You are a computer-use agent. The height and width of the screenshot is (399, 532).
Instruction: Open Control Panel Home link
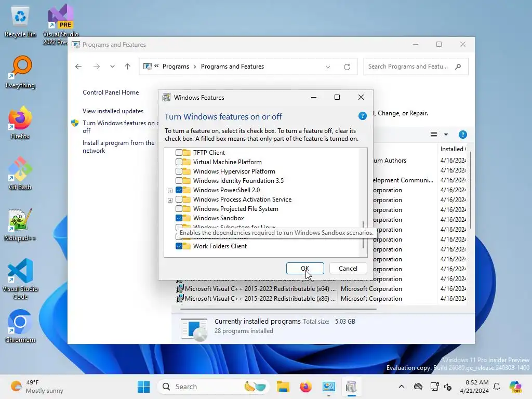(x=111, y=92)
